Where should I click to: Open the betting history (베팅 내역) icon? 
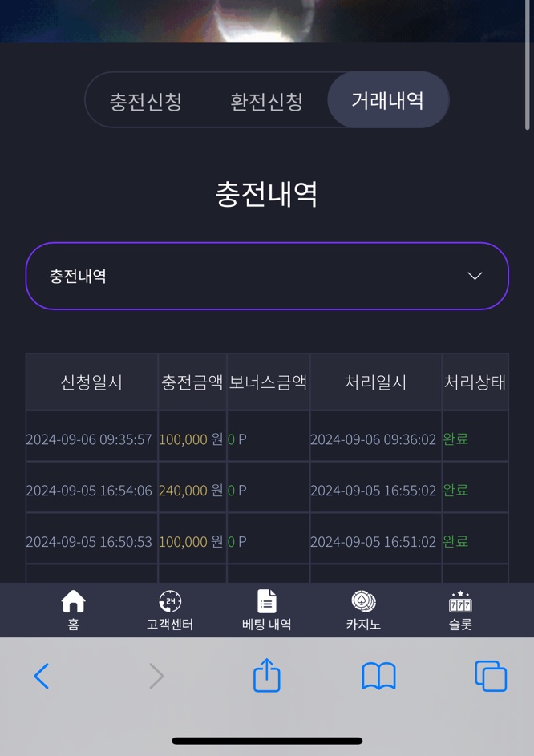pyautogui.click(x=267, y=601)
